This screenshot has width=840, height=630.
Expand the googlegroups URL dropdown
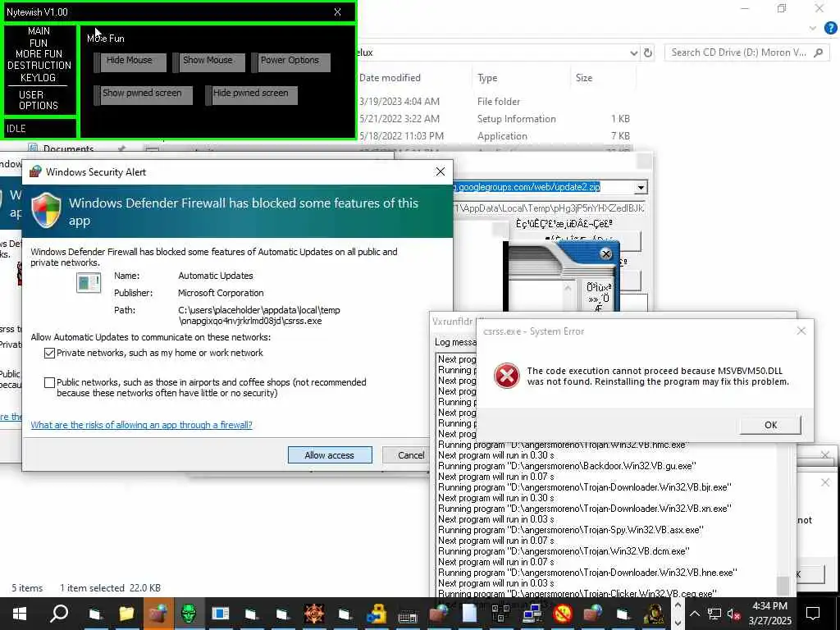tap(641, 188)
